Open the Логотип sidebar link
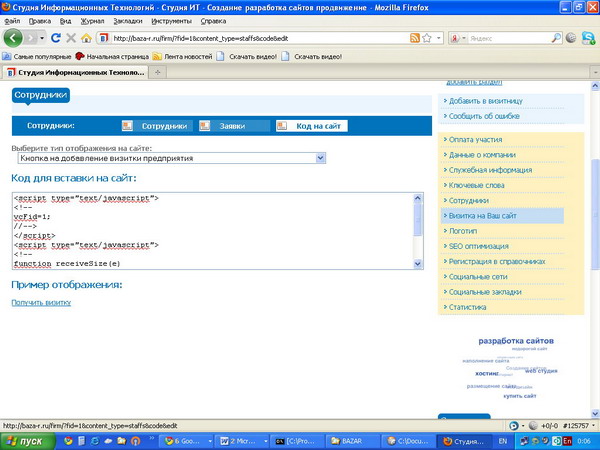This screenshot has height=450, width=600. pos(463,231)
